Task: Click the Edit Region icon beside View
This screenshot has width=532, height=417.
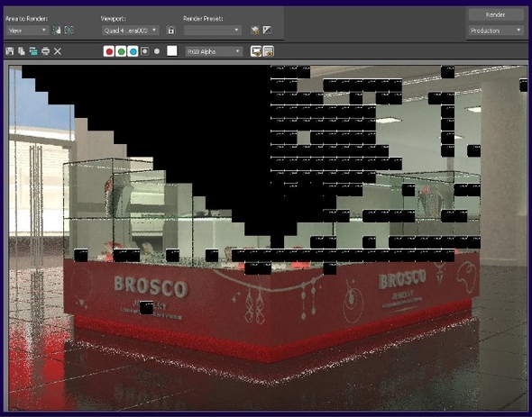Action: (x=57, y=31)
